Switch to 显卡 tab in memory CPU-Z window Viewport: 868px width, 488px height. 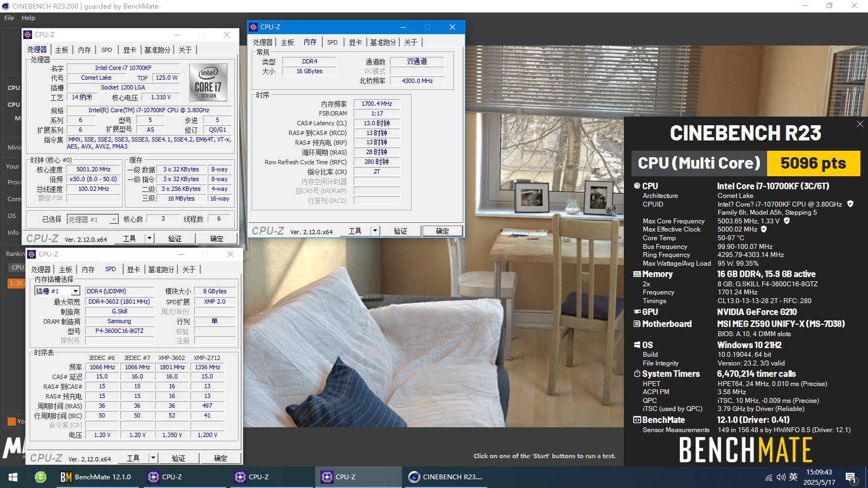point(355,42)
